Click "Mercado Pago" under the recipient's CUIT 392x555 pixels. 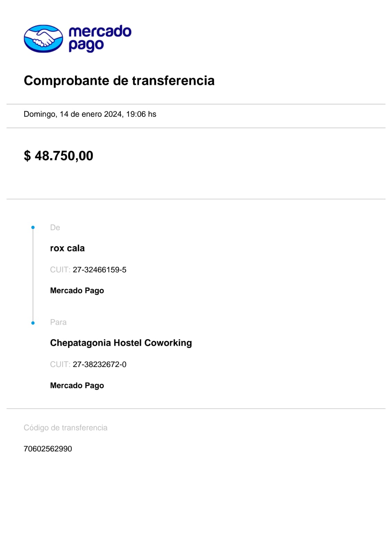[x=77, y=386]
